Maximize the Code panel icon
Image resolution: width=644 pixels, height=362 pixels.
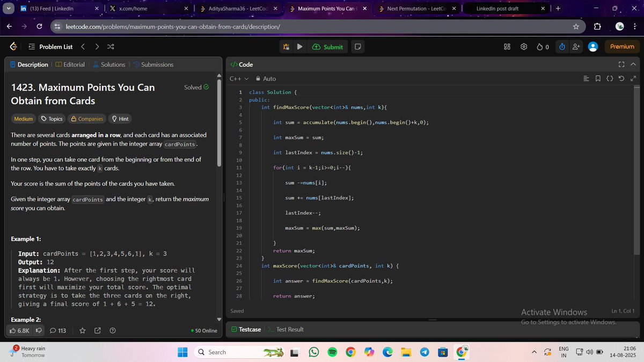621,64
